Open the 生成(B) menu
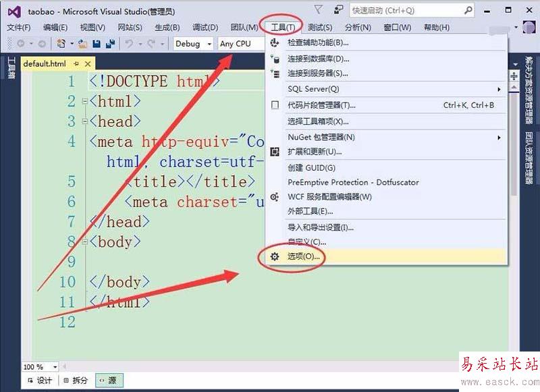The height and width of the screenshot is (392, 540). point(167,27)
